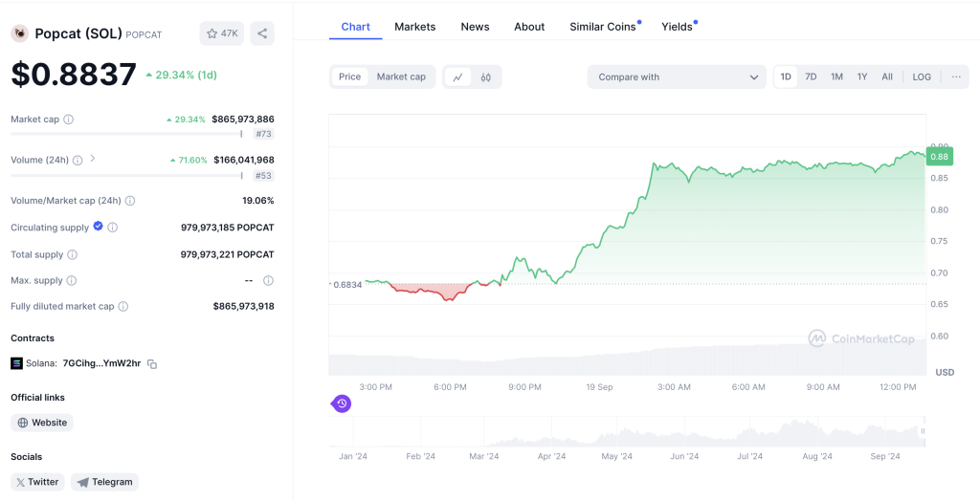Click the $865,973,918 fully diluted value
Image resolution: width=980 pixels, height=501 pixels.
[244, 306]
